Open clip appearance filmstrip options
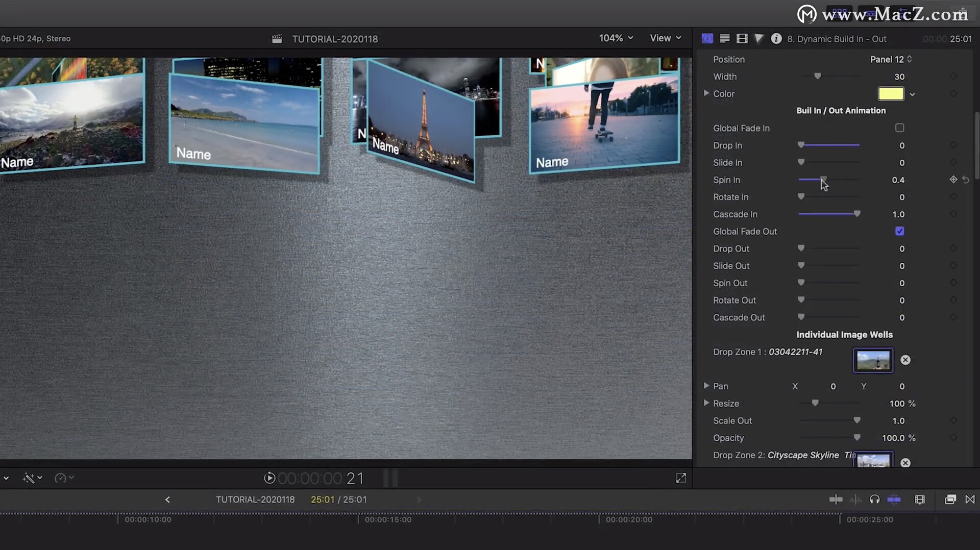Viewport: 980px width, 550px height. [920, 499]
